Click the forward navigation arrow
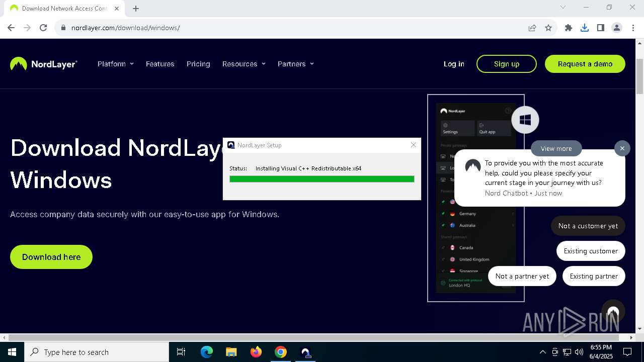The height and width of the screenshot is (362, 644). click(x=27, y=28)
